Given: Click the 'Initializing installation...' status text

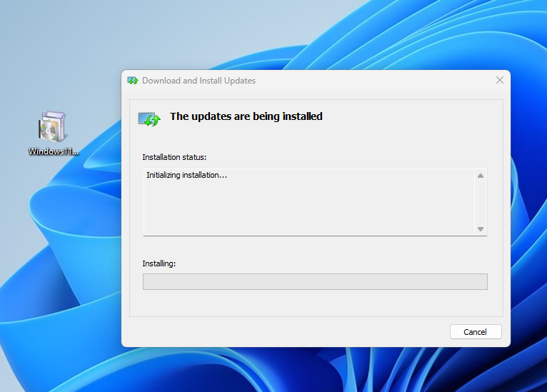Looking at the screenshot, I should [x=186, y=175].
